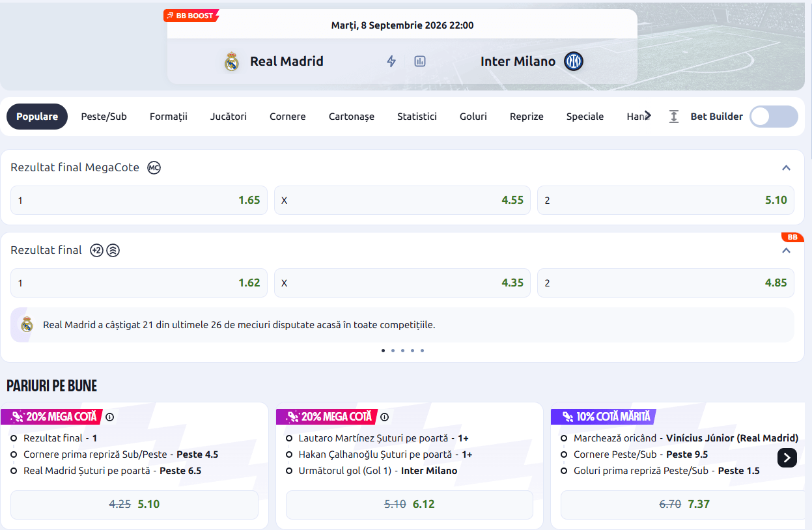Click 'Următorul gol (Gol 1) - Inter Milano'
The height and width of the screenshot is (530, 812).
coord(378,471)
